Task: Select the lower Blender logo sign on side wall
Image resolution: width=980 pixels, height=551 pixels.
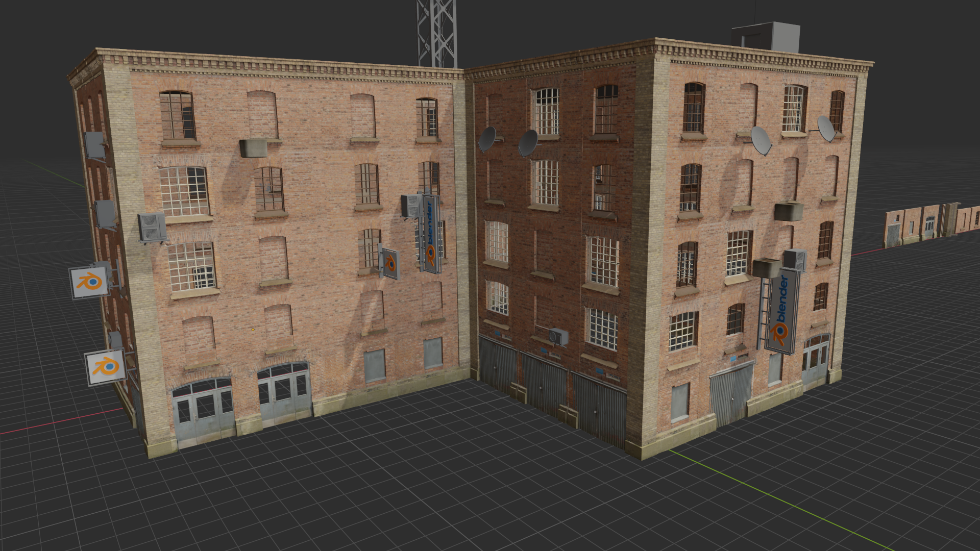Action: pyautogui.click(x=106, y=367)
